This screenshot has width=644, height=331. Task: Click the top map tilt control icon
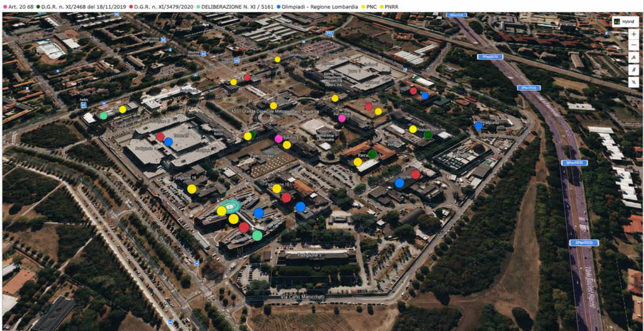pos(633,58)
